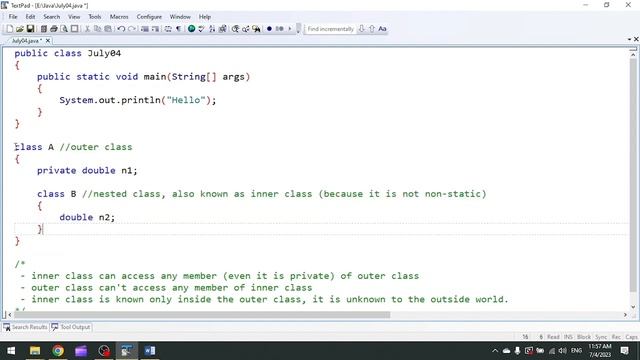The height and width of the screenshot is (360, 640).
Task: Select the July04.java document tab
Action: (x=26, y=41)
